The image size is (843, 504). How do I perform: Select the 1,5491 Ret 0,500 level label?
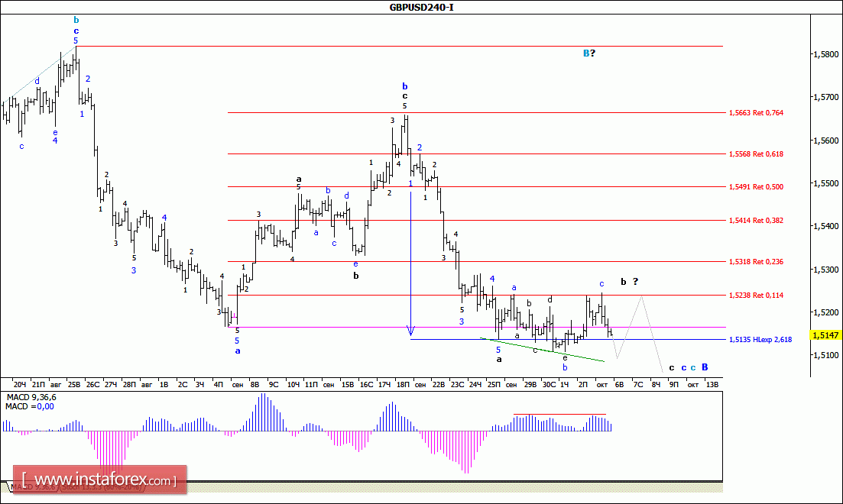coord(756,187)
